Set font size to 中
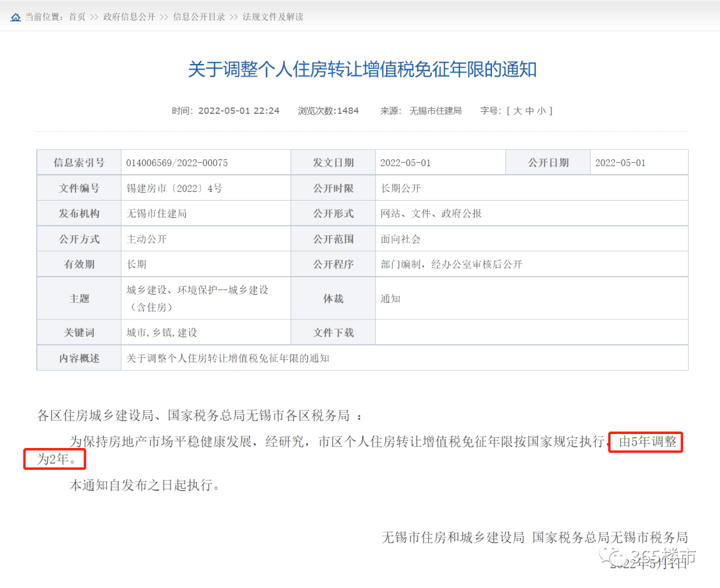The height and width of the screenshot is (588, 720). (529, 111)
